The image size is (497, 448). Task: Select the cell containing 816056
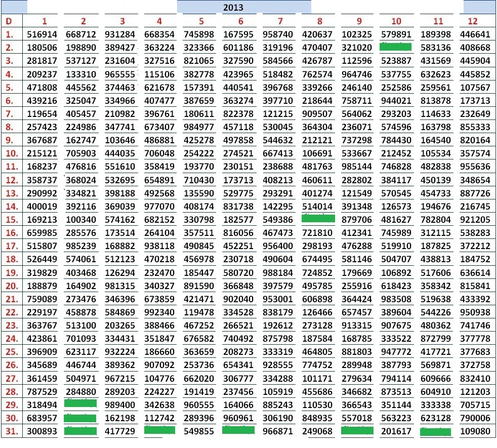(x=238, y=233)
